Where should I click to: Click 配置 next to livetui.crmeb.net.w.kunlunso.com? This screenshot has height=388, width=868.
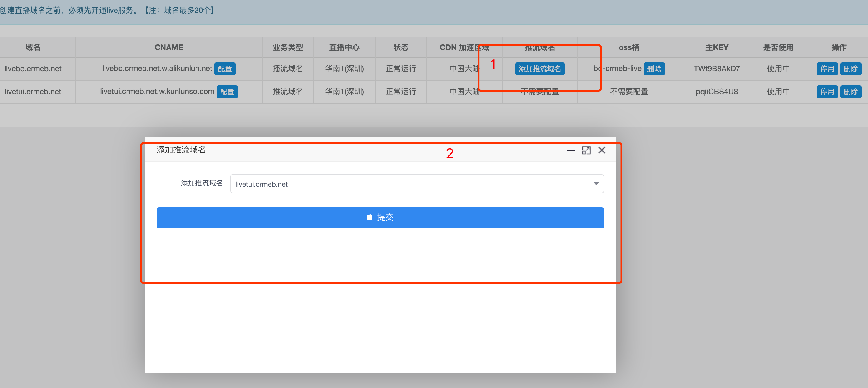click(227, 92)
